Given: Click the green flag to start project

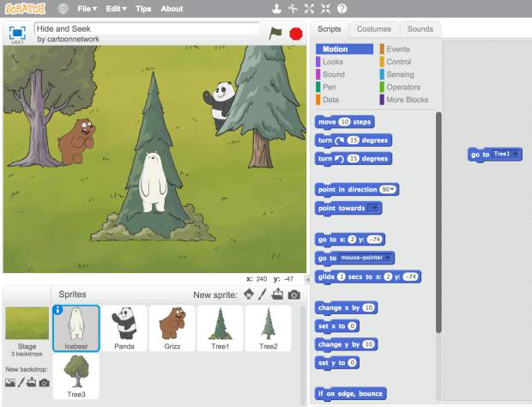Looking at the screenshot, I should tap(275, 33).
